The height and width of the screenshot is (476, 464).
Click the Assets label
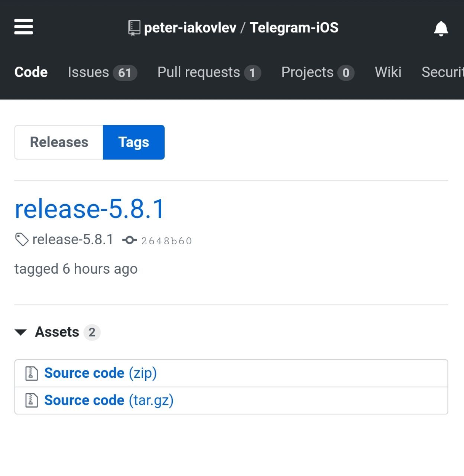pyautogui.click(x=57, y=332)
